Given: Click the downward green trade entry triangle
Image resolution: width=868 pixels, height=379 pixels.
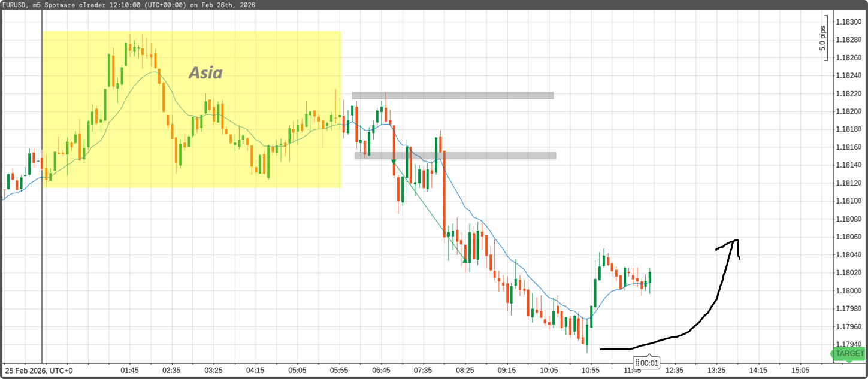Looking at the screenshot, I should point(394,162).
